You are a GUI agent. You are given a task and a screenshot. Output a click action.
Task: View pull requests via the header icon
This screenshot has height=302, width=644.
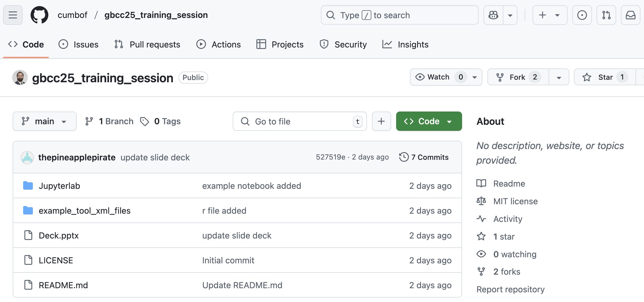[x=606, y=15]
